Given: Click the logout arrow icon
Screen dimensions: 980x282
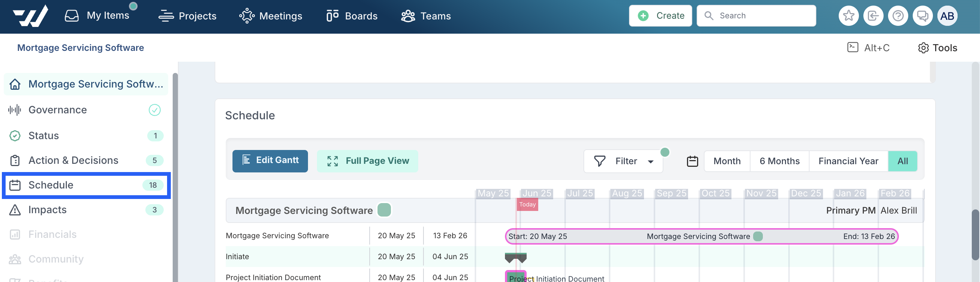Looking at the screenshot, I should click(x=873, y=16).
